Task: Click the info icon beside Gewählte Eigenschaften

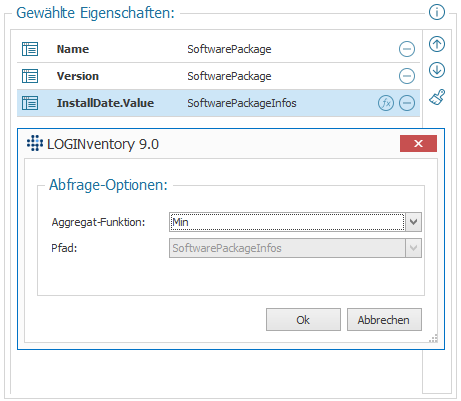Action: pyautogui.click(x=437, y=12)
